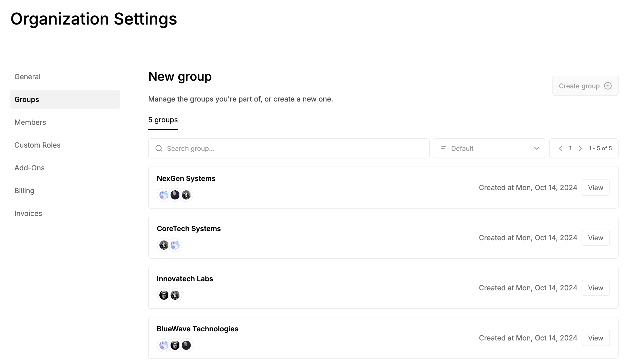Click first avatar in Innovatech Labs
The height and width of the screenshot is (364, 632).
pyautogui.click(x=164, y=295)
